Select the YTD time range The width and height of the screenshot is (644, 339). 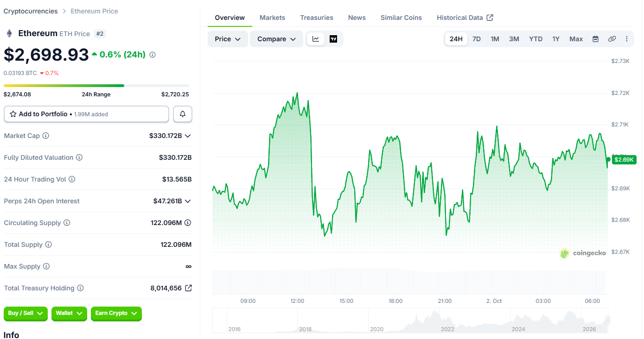point(536,39)
